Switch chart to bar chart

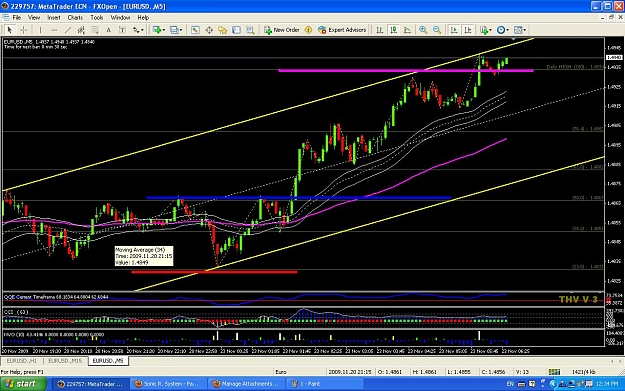coord(379,30)
